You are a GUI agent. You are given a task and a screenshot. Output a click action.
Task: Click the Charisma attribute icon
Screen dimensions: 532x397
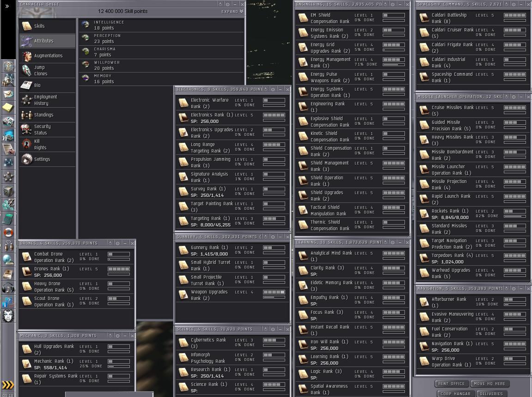point(86,52)
